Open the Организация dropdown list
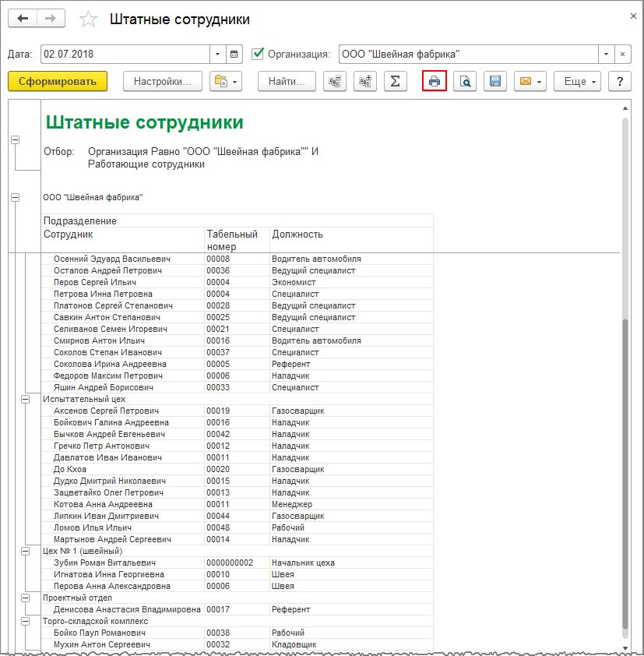 coord(605,55)
